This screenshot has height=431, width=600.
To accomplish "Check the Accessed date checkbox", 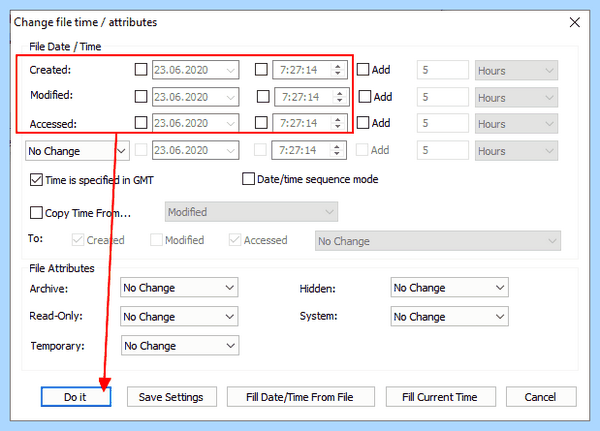I will pyautogui.click(x=141, y=123).
